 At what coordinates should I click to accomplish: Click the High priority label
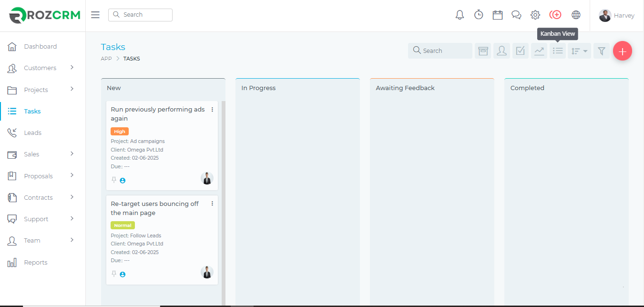coord(120,132)
